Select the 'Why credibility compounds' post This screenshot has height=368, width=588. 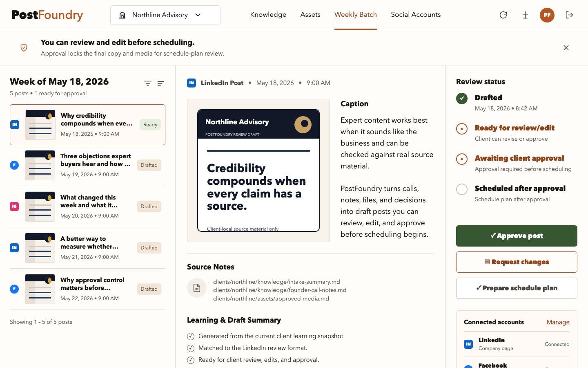[x=87, y=125]
